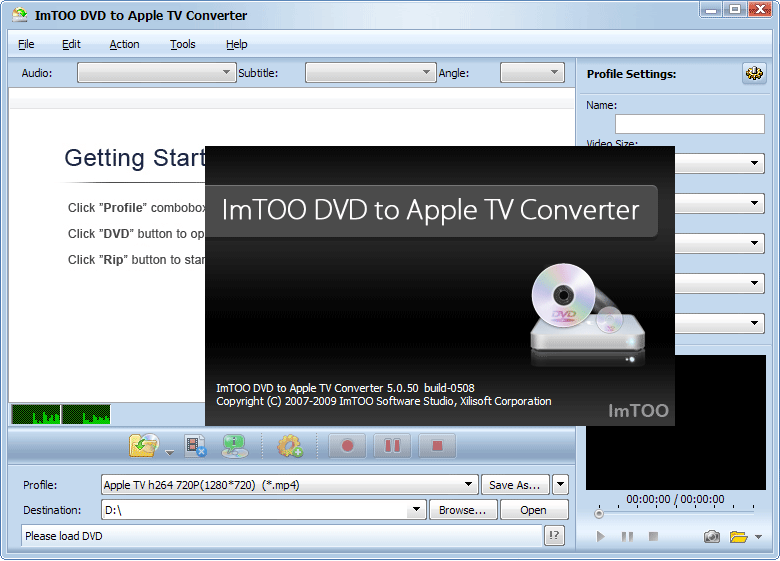Expand the Audio dropdown

tap(157, 73)
